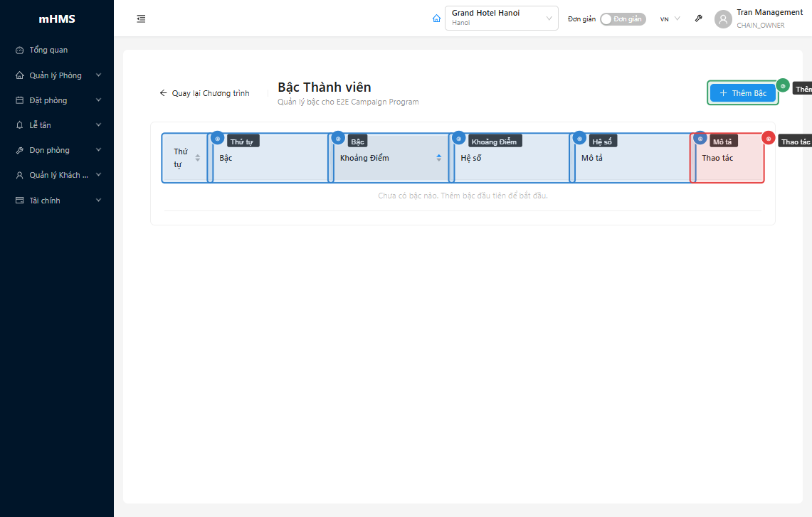Image resolution: width=812 pixels, height=517 pixels.
Task: Click the Thêm Bậc button
Action: coord(742,93)
